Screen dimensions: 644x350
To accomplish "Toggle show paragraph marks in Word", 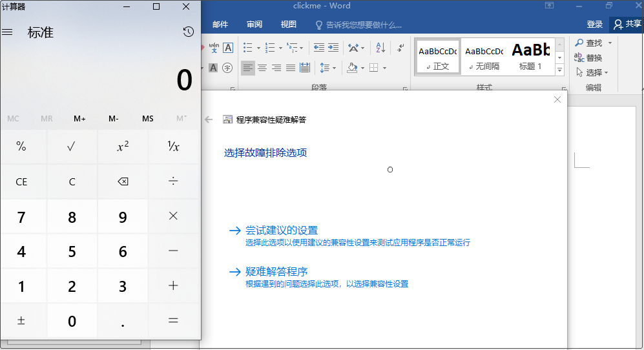I will [x=400, y=48].
